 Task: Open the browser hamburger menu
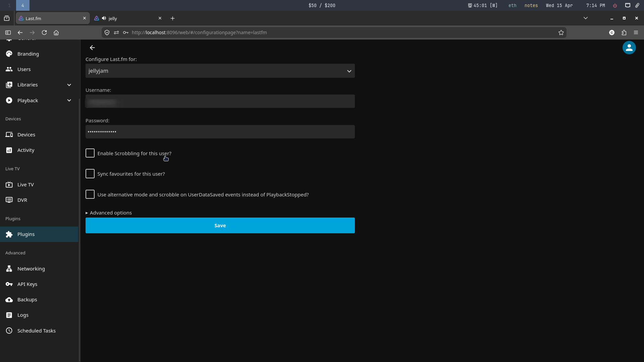point(636,33)
